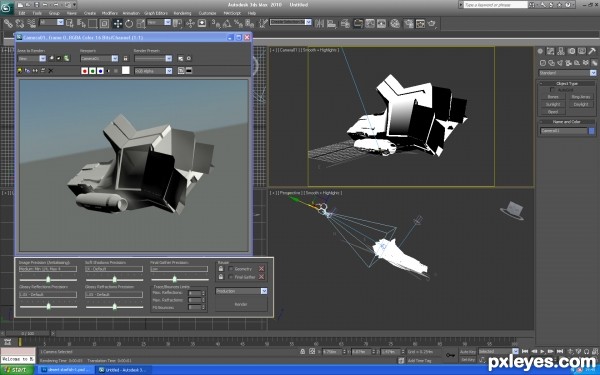Toggle Window/Crossing selection mode
Viewport: 600px width, 375px height.
point(104,24)
